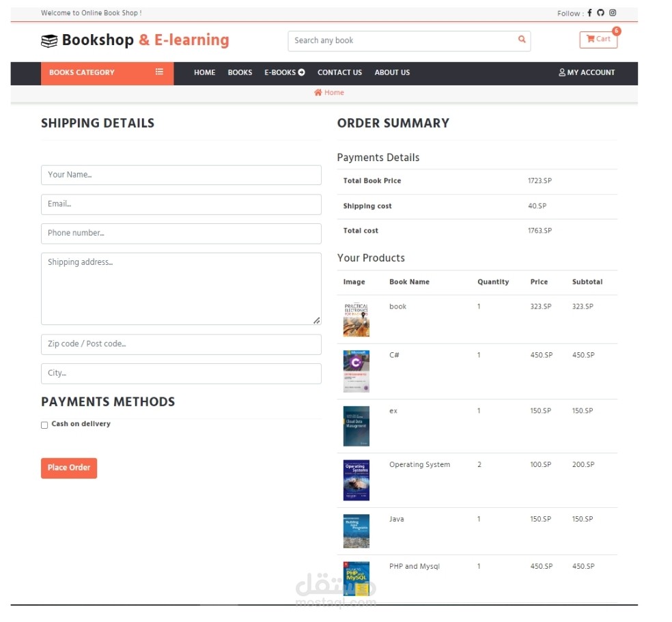The width and height of the screenshot is (672, 622).
Task: Open the Practical Electronics book thumbnail
Action: (356, 320)
